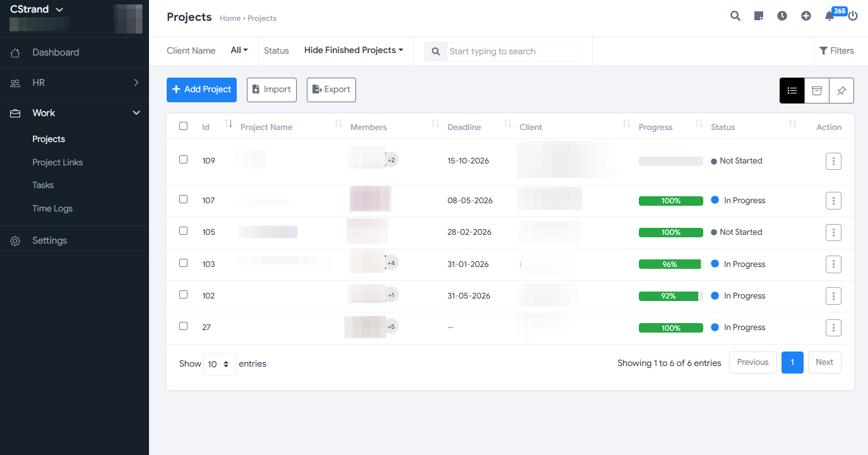This screenshot has height=455, width=868.
Task: Check the box for project 102
Action: (184, 294)
